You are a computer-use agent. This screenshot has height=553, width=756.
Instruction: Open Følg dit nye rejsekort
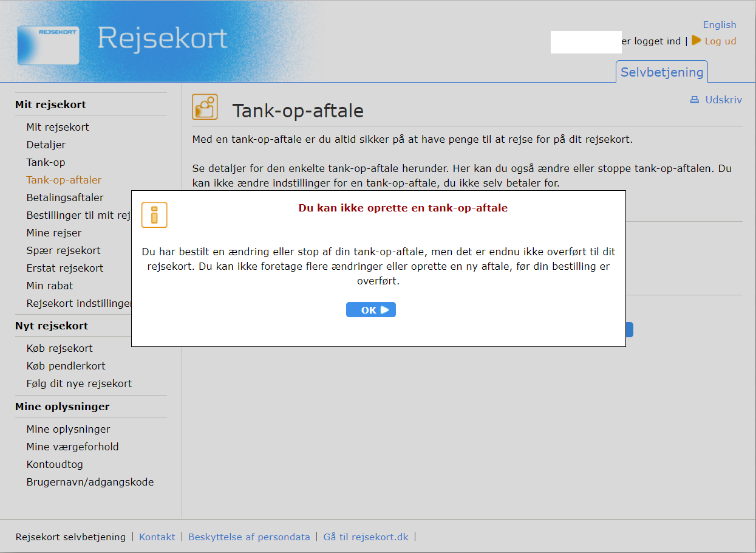coord(79,383)
